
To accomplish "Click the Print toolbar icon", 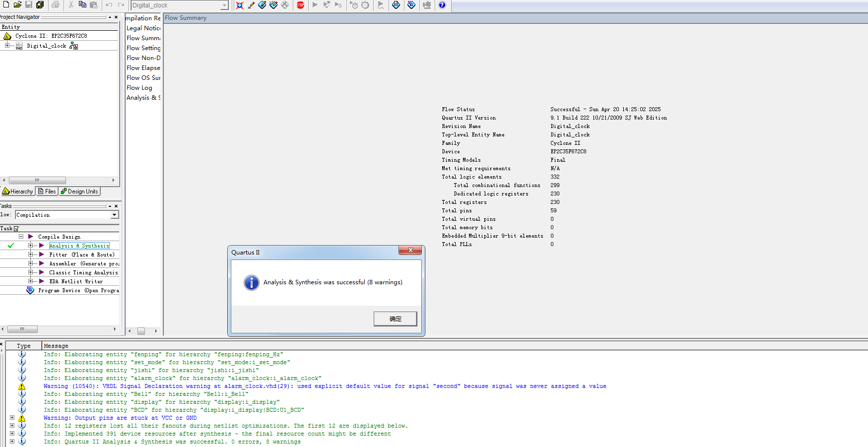I will tap(56, 5).
